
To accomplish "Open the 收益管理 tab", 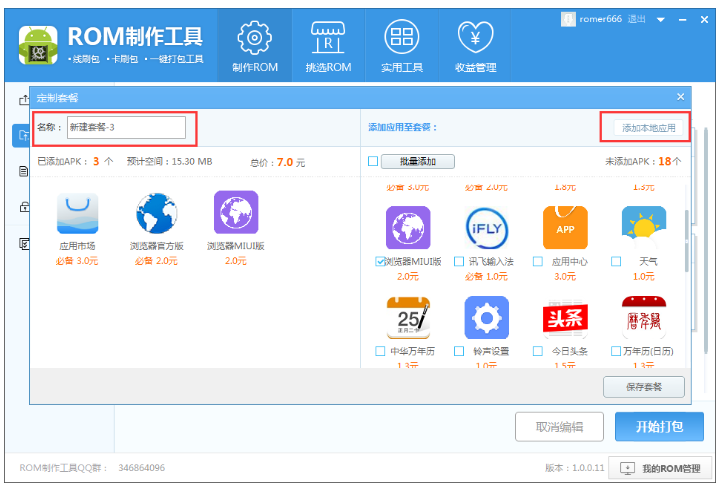I will (475, 46).
